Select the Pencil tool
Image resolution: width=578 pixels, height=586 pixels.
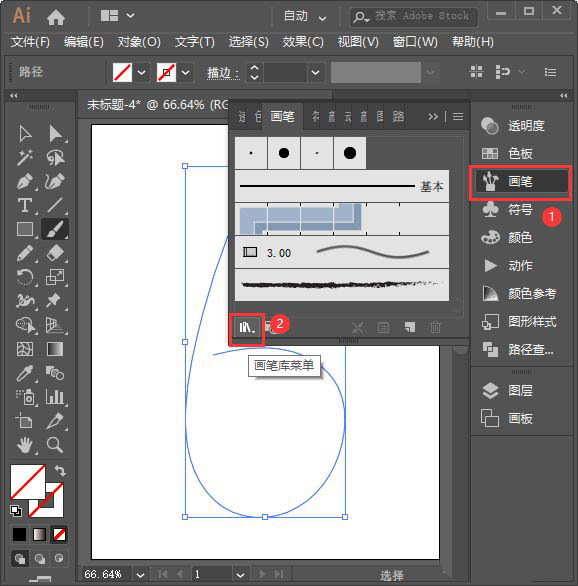[25, 253]
